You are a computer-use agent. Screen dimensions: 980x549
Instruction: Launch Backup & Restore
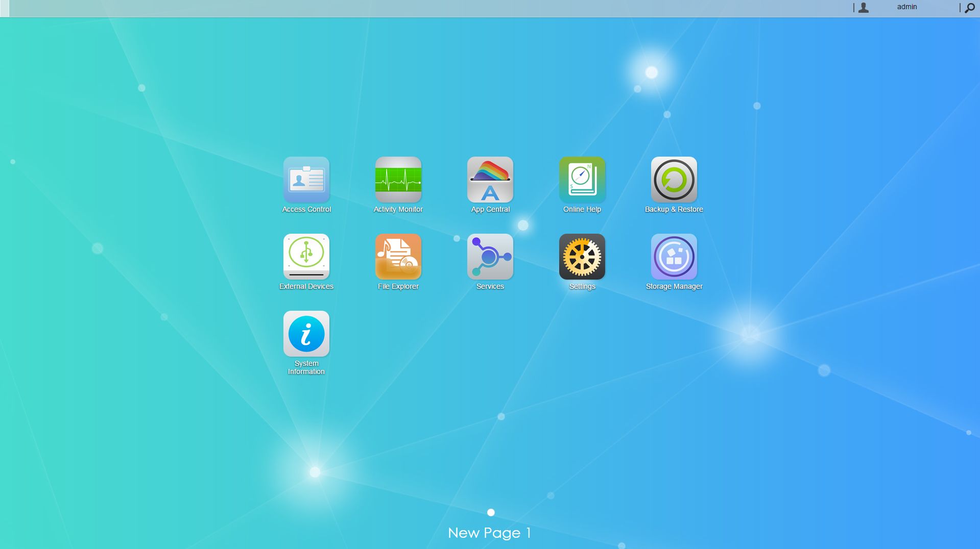pyautogui.click(x=674, y=180)
